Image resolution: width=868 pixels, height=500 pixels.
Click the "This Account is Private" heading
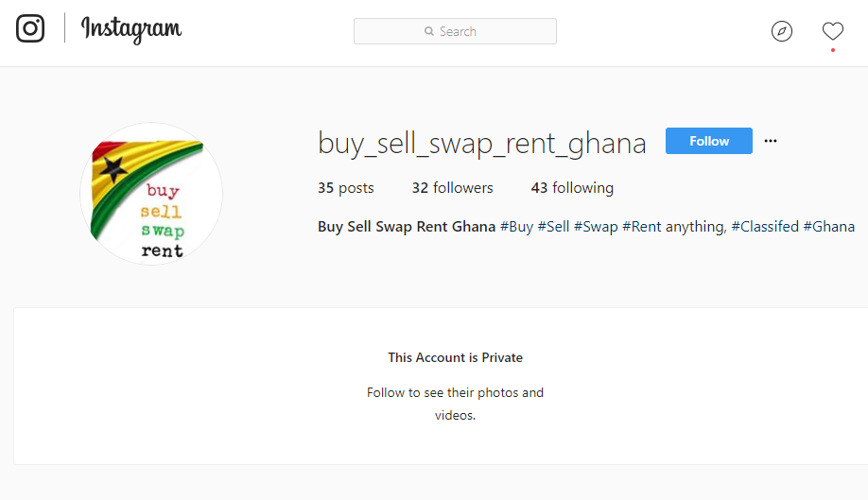(x=455, y=357)
